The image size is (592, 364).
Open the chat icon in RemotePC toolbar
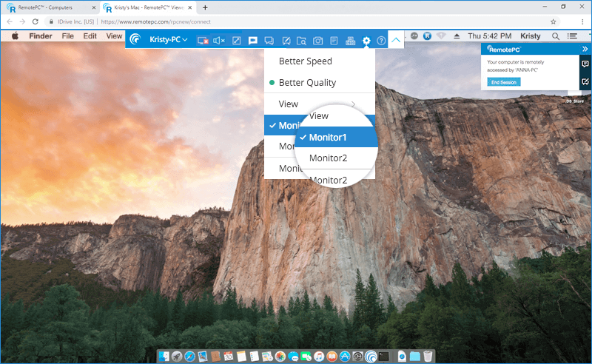coord(252,40)
